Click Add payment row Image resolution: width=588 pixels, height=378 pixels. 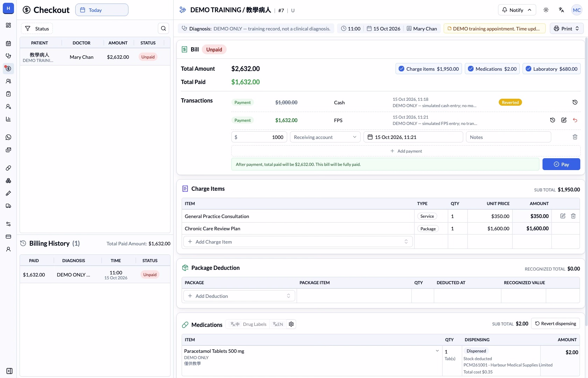point(406,151)
